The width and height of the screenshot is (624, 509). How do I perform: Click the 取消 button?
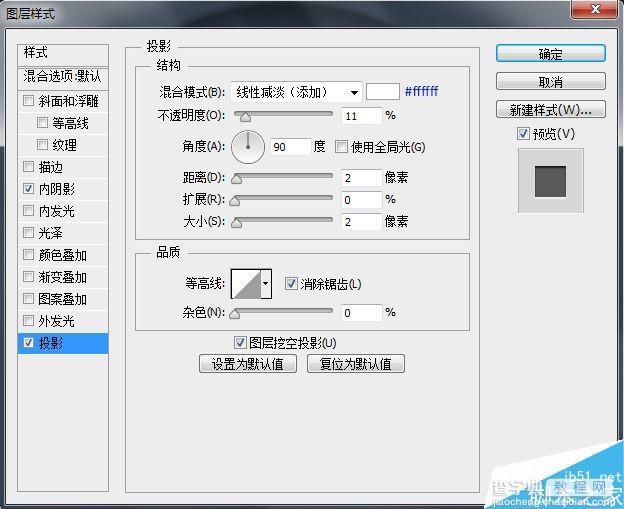tap(551, 82)
